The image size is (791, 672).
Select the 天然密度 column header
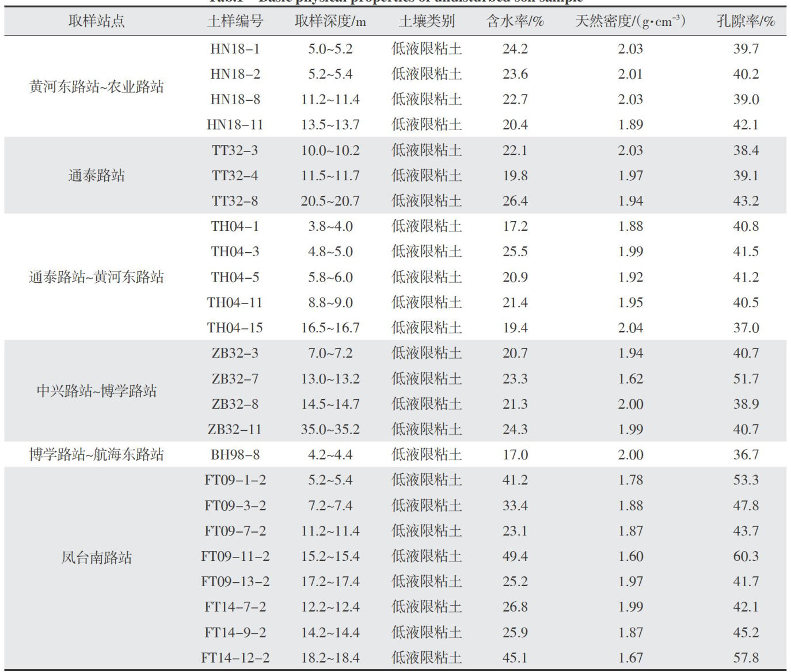(x=630, y=21)
